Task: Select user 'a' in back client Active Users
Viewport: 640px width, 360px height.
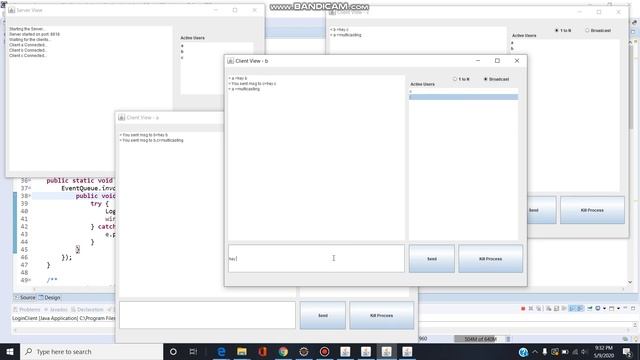Action: point(565,43)
